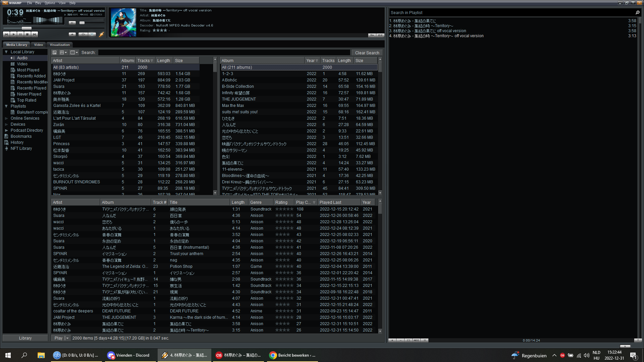644x362 pixels.
Task: Click the Stop playback button
Action: pos(28,34)
